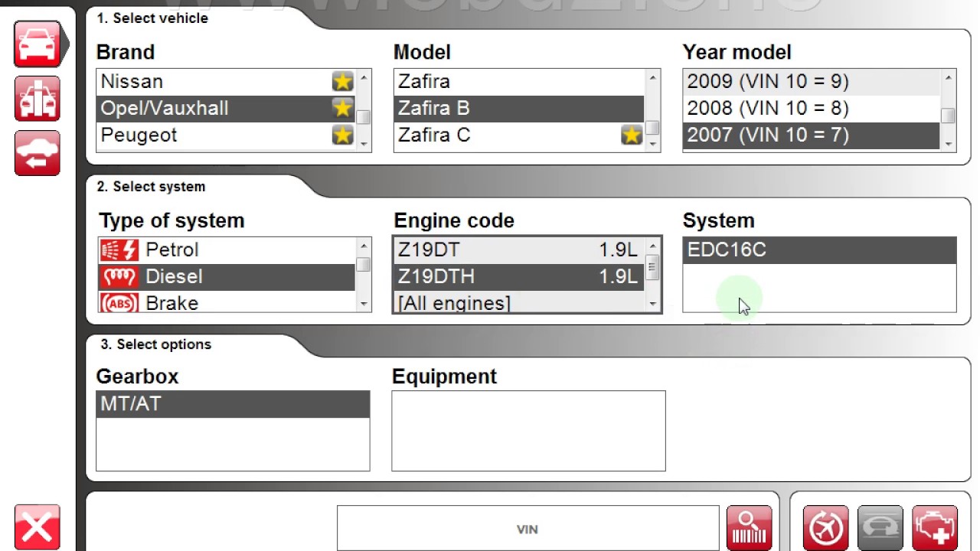The height and width of the screenshot is (551, 980).
Task: Open the airplane flight recorder icon
Action: (825, 527)
